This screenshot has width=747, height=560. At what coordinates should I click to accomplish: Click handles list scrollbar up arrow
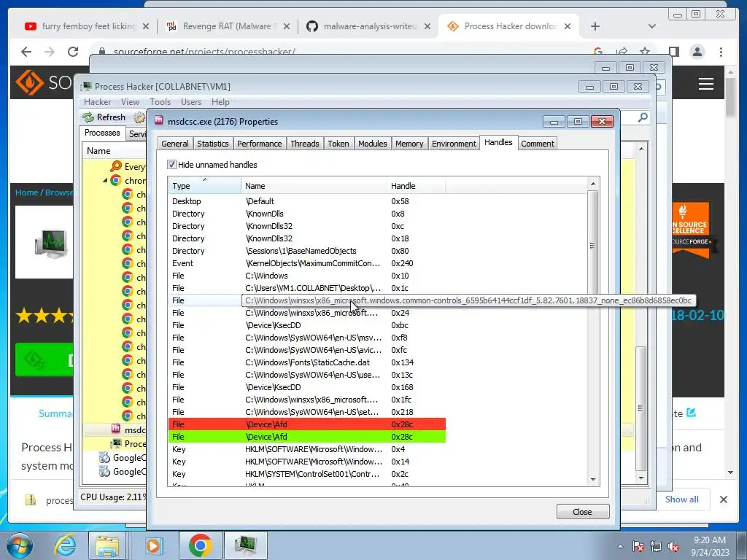[x=593, y=184]
